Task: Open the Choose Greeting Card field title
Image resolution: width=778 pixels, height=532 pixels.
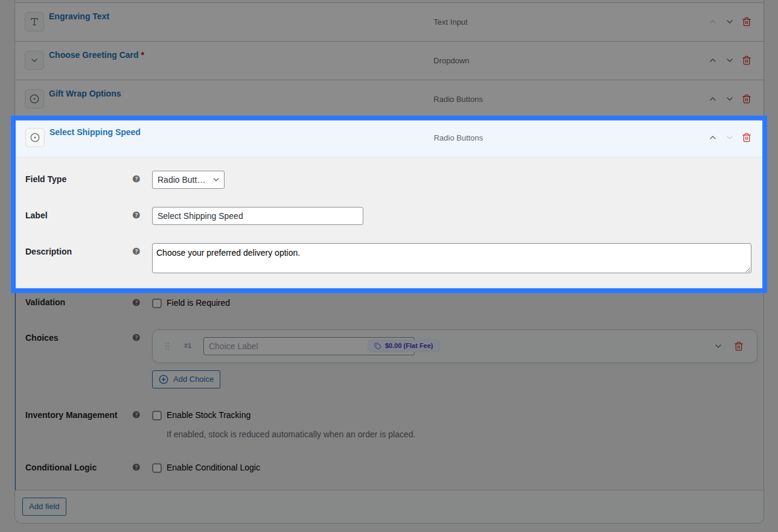Action: (94, 55)
